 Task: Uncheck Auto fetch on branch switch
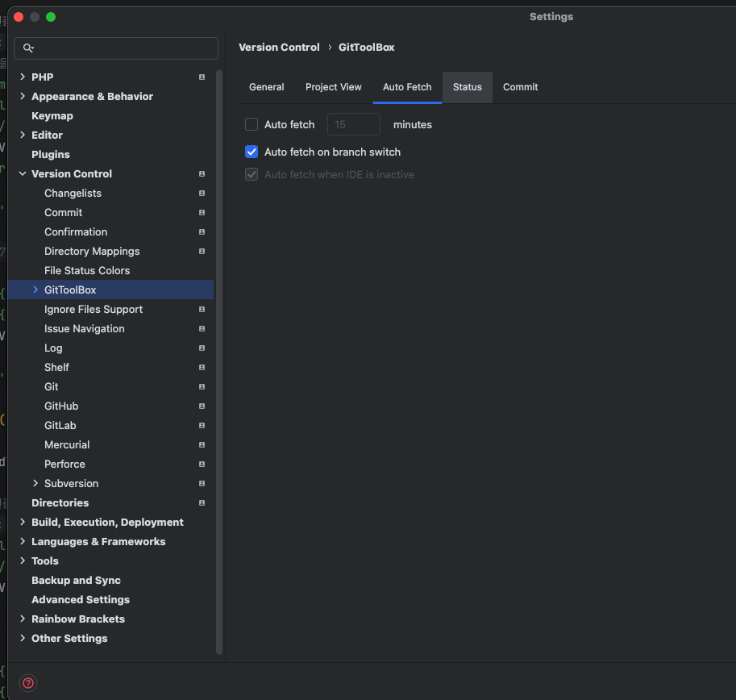tap(252, 152)
